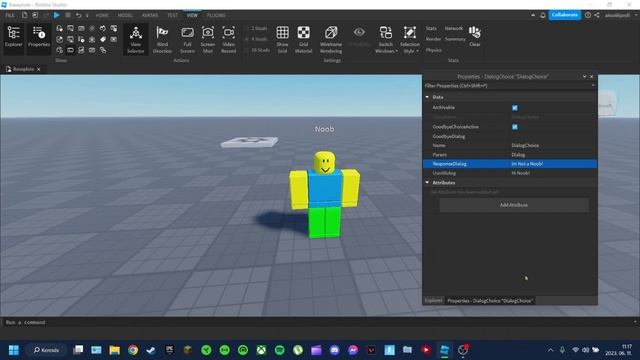Toggle the View Selector cube
The width and height of the screenshot is (640, 360).
coord(136,39)
